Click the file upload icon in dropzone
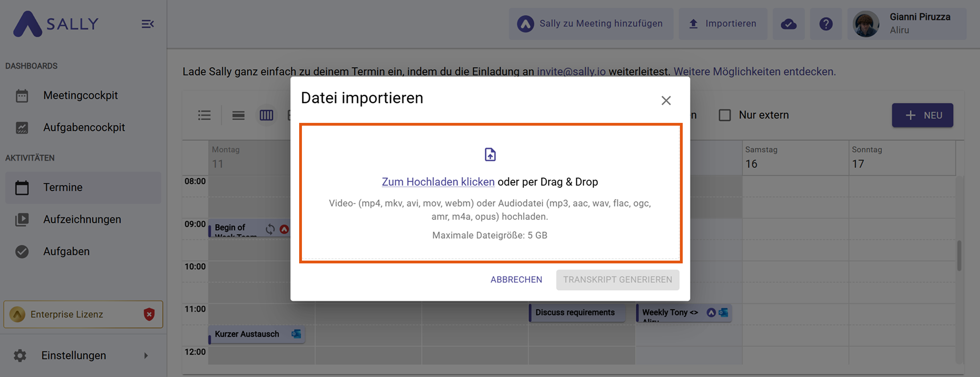The image size is (980, 377). click(490, 154)
